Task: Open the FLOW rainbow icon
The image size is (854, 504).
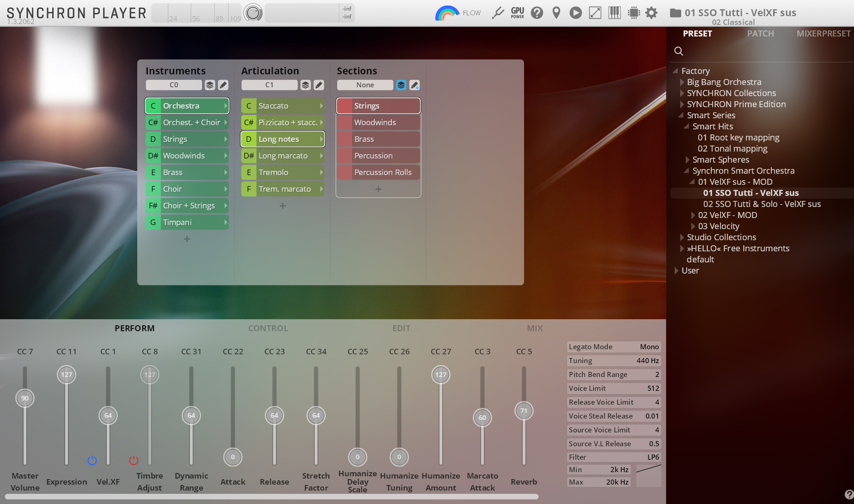Action: (x=446, y=13)
